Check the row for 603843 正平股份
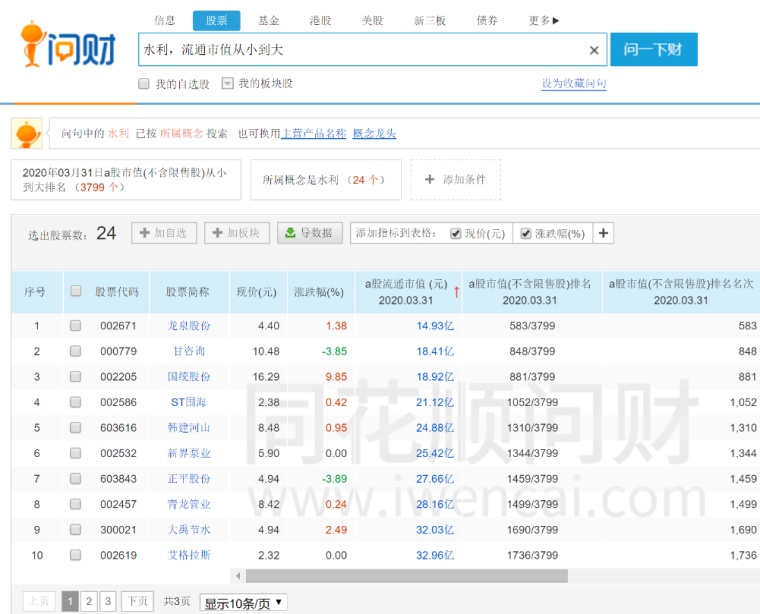 pyautogui.click(x=75, y=478)
